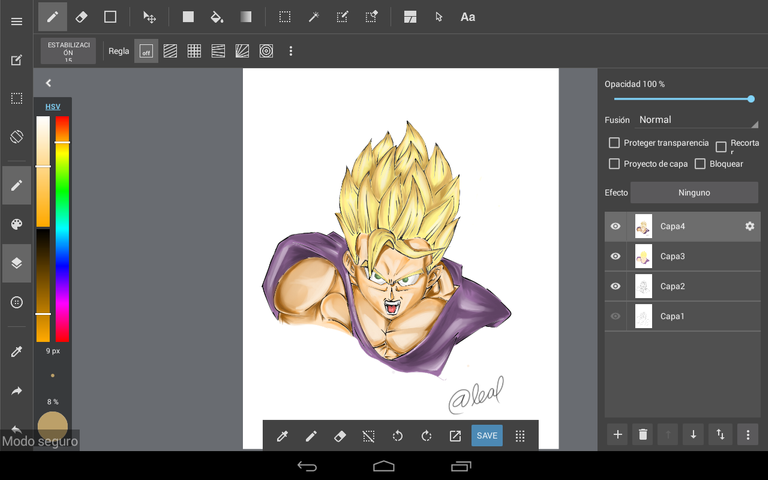This screenshot has height=480, width=768.
Task: Select the Magic Wand tool
Action: (313, 17)
